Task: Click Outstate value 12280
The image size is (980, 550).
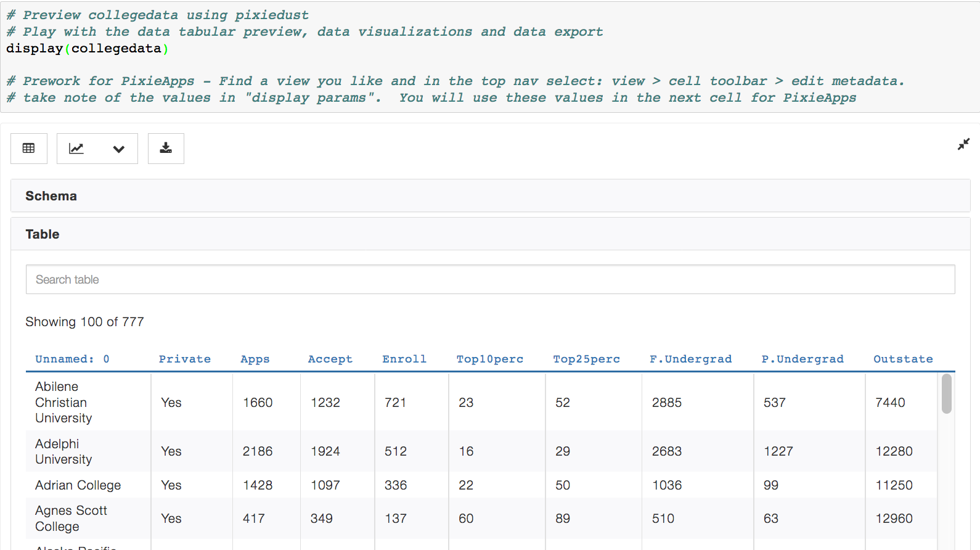Action: point(894,451)
